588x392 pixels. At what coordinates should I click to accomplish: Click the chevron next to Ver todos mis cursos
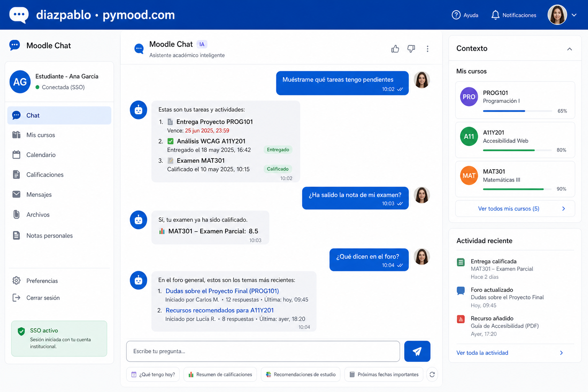[x=563, y=209]
